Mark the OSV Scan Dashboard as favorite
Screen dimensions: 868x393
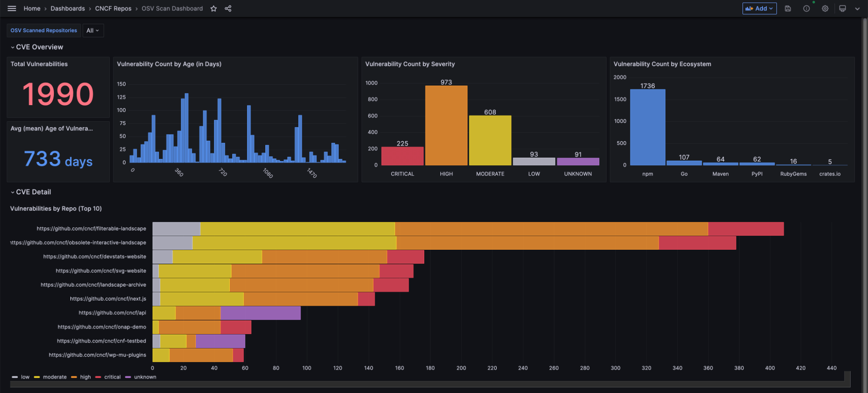pyautogui.click(x=213, y=8)
